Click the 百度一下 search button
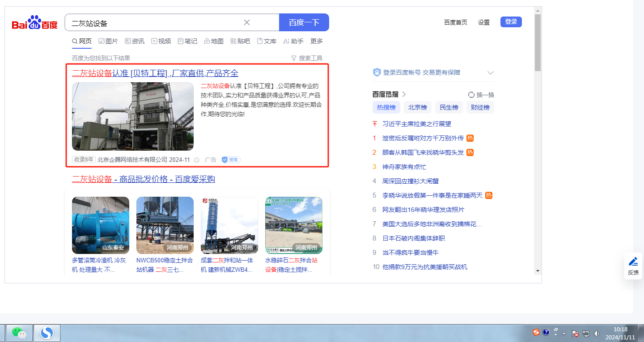Screen dimensions: 644x342 pyautogui.click(x=304, y=22)
